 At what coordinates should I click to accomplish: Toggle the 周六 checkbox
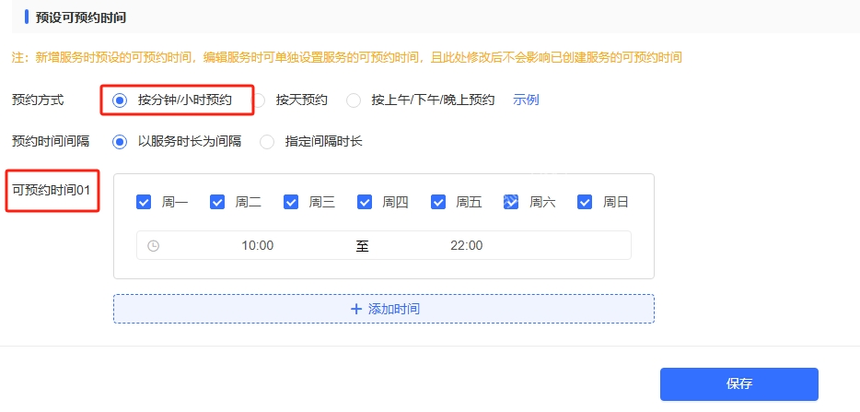511,202
